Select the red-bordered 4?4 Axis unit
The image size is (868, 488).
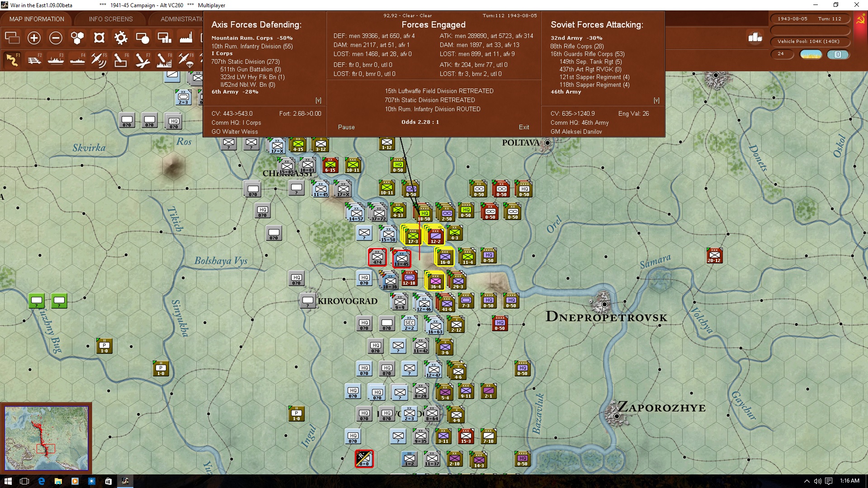click(x=377, y=257)
